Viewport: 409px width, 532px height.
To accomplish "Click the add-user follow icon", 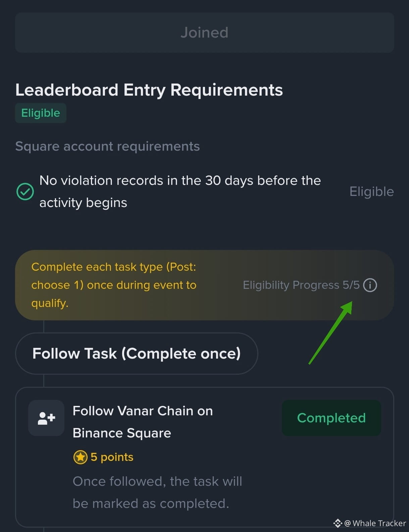I will (46, 418).
